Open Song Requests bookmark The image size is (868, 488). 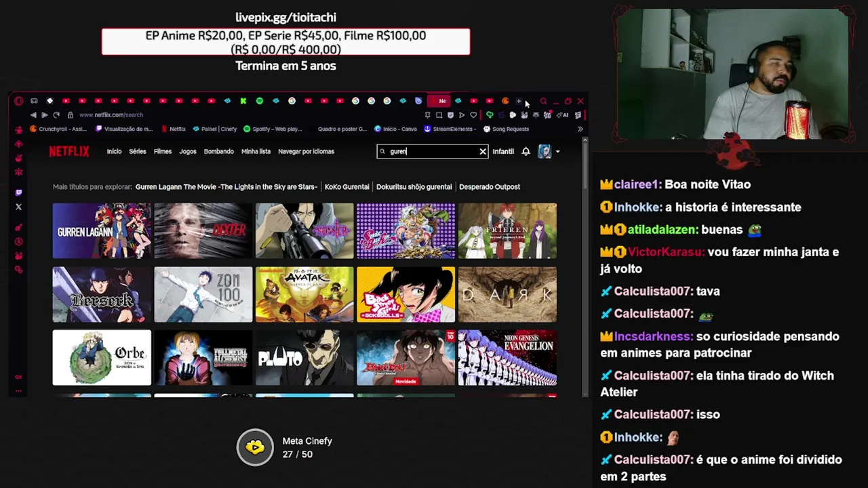[506, 129]
